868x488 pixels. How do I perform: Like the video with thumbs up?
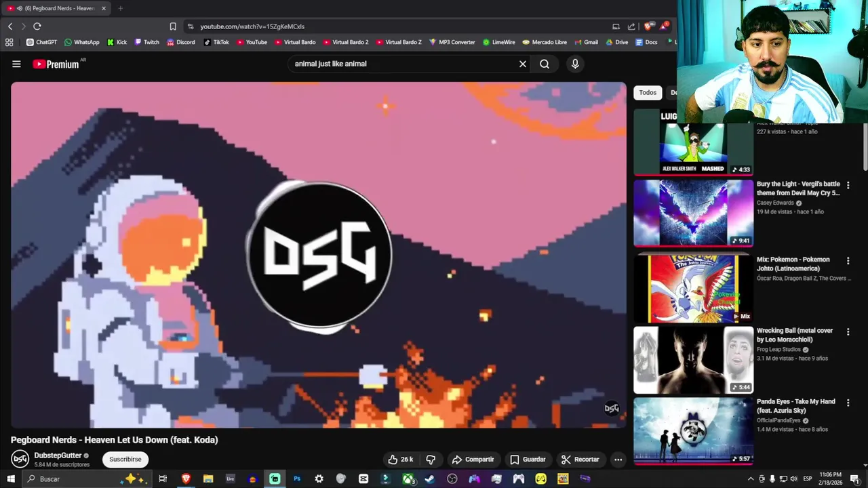click(401, 460)
